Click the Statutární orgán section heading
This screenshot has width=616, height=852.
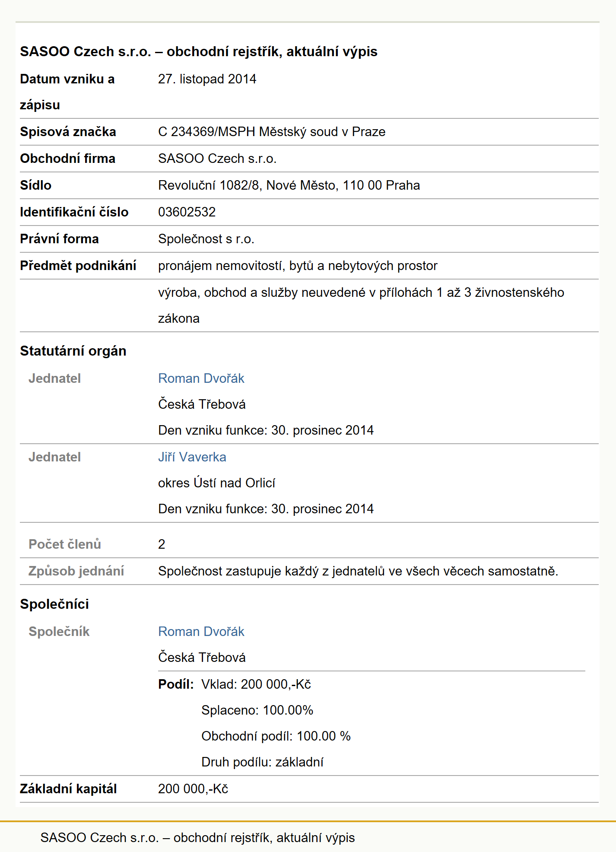(73, 351)
